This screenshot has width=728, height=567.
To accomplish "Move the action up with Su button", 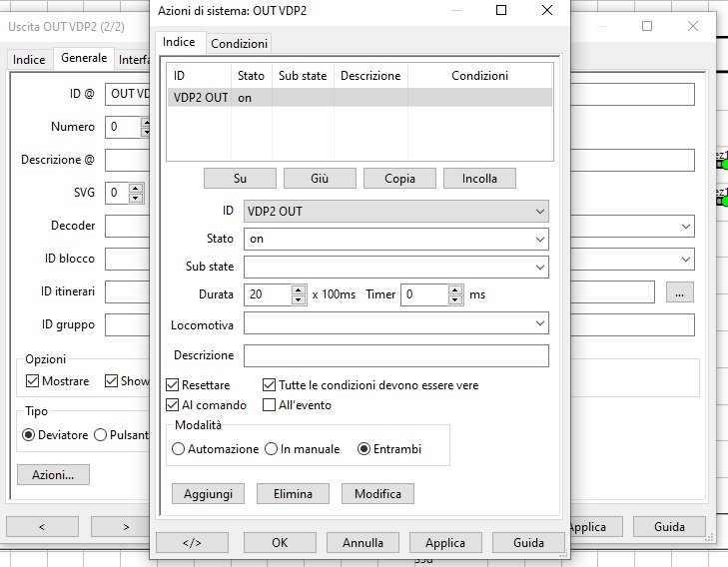I will (x=240, y=178).
